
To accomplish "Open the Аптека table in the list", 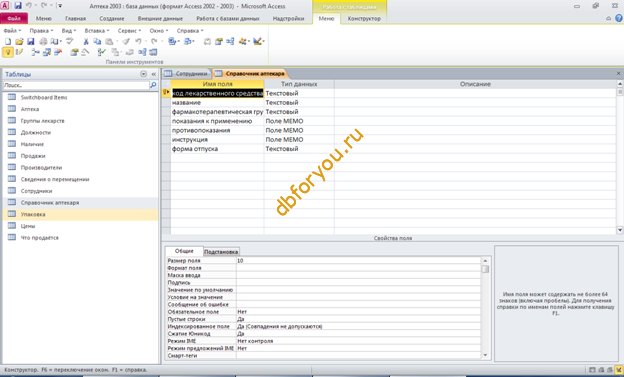I will (30, 109).
